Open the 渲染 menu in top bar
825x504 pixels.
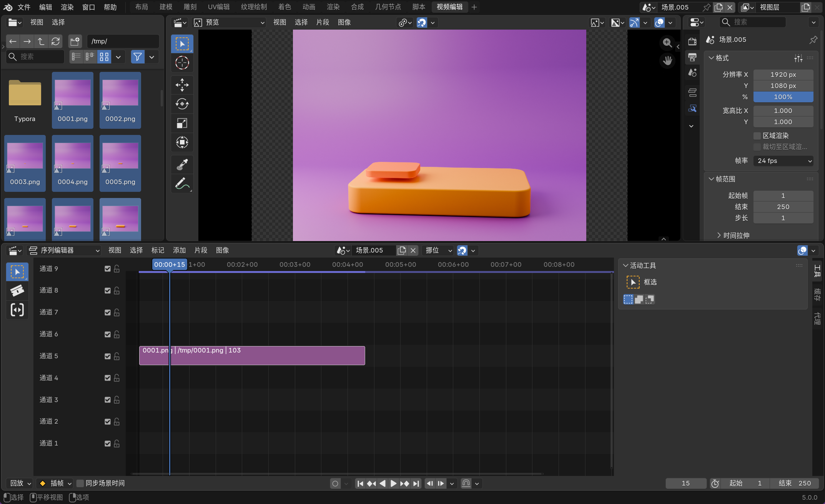67,7
